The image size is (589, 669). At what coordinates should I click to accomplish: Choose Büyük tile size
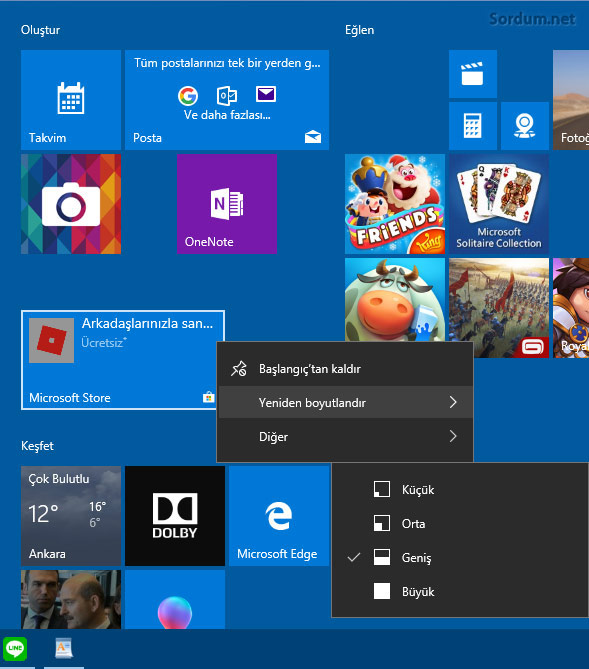click(461, 592)
